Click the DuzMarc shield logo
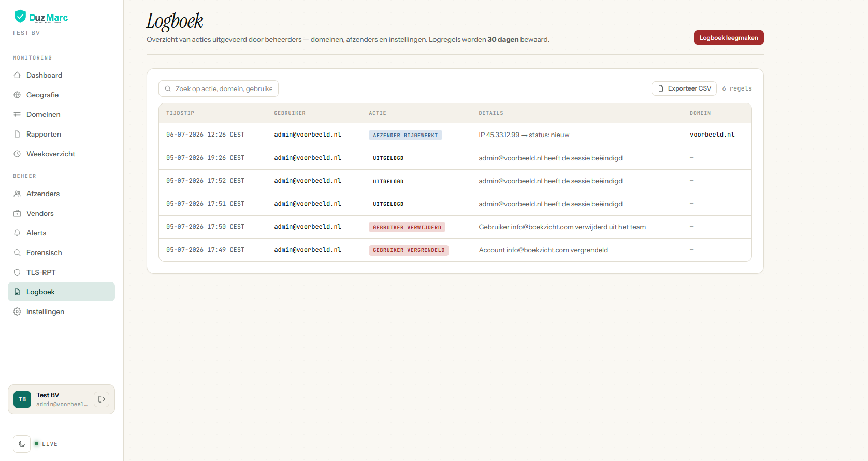Screen dimensions: 868x461 point(20,16)
